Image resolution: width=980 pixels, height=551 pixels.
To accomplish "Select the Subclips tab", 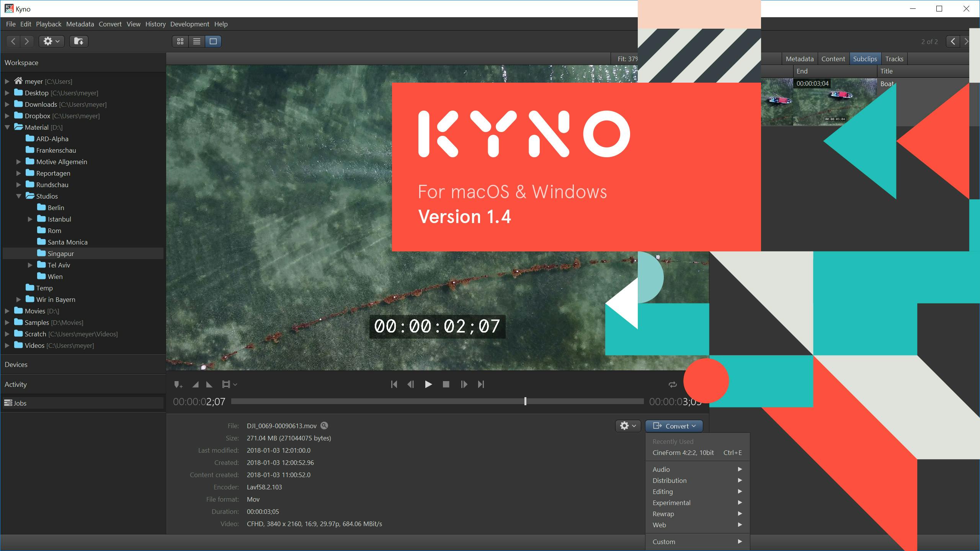I will pyautogui.click(x=865, y=59).
